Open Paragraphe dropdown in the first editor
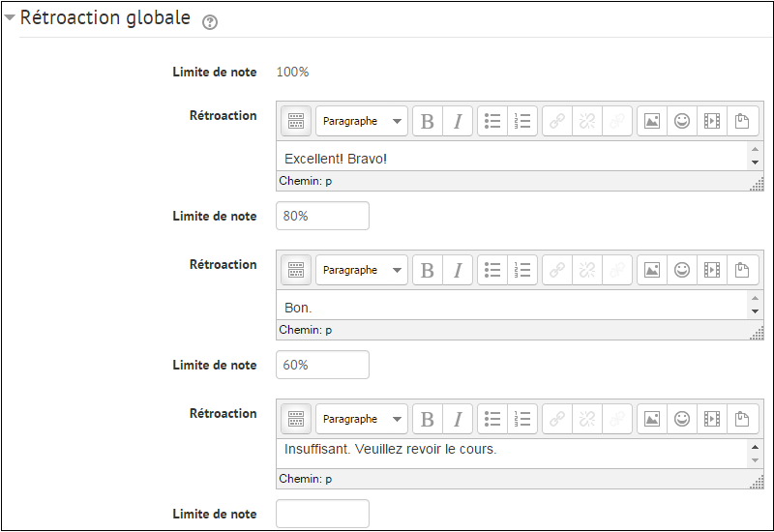774x532 pixels. click(362, 122)
